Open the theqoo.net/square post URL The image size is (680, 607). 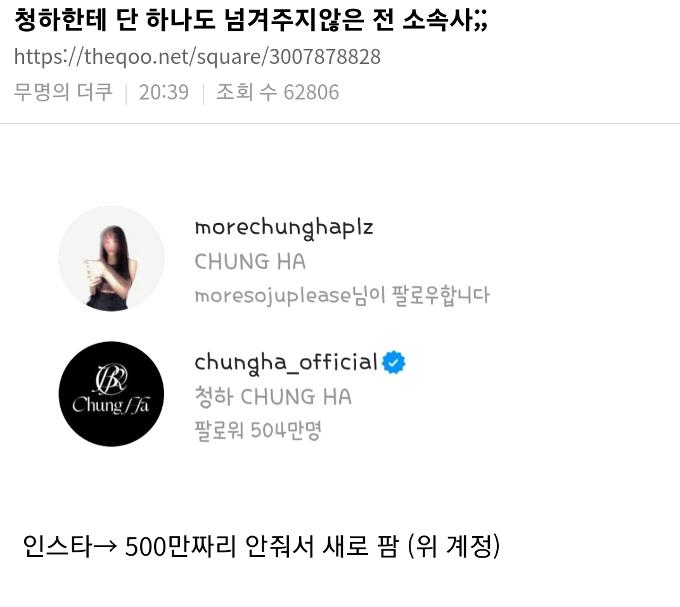[197, 57]
